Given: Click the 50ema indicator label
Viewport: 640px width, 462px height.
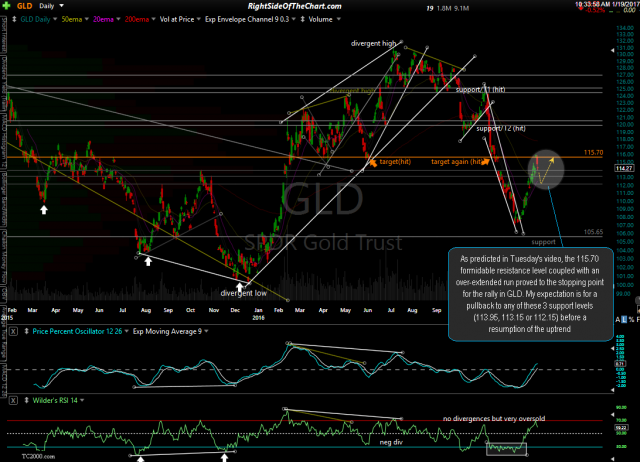Looking at the screenshot, I should pyautogui.click(x=71, y=19).
